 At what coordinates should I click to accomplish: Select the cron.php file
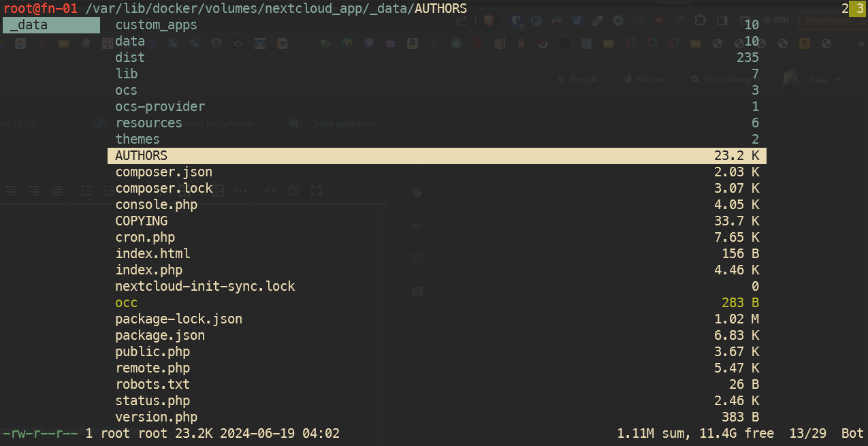click(x=145, y=238)
